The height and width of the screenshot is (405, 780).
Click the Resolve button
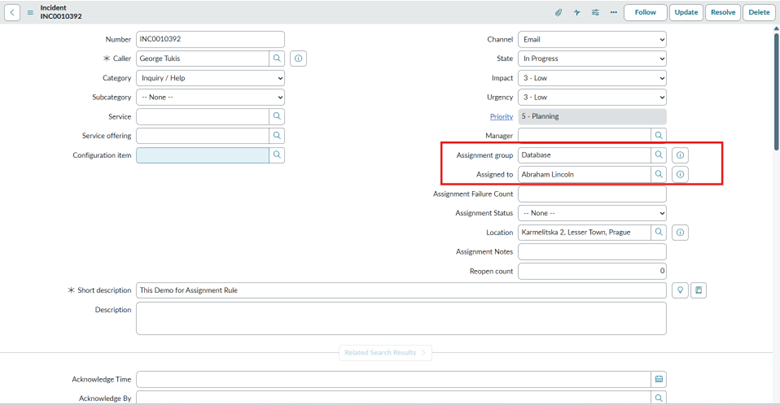(x=722, y=12)
